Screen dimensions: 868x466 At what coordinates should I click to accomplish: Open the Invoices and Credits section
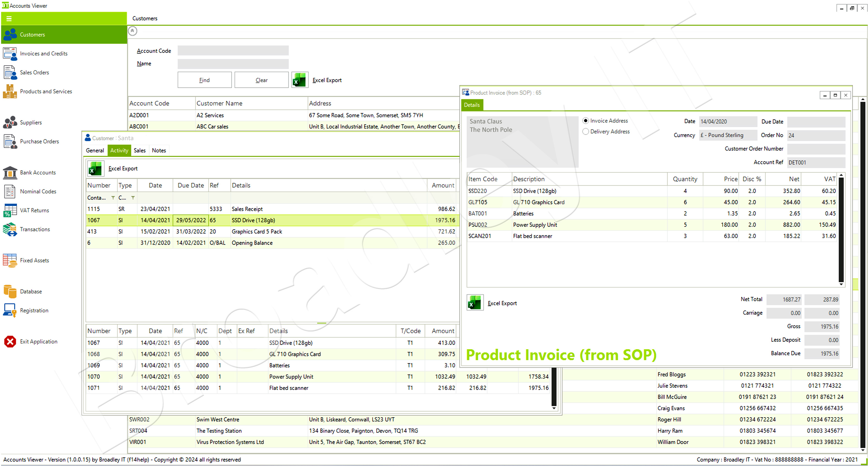(x=44, y=53)
